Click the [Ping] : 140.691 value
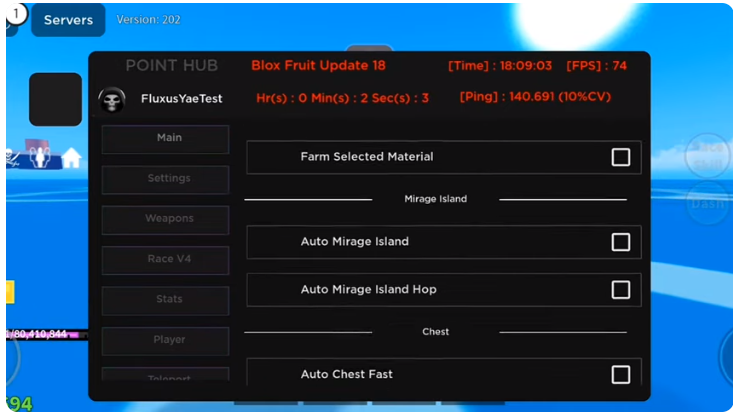This screenshot has height=414, width=735. click(x=535, y=97)
